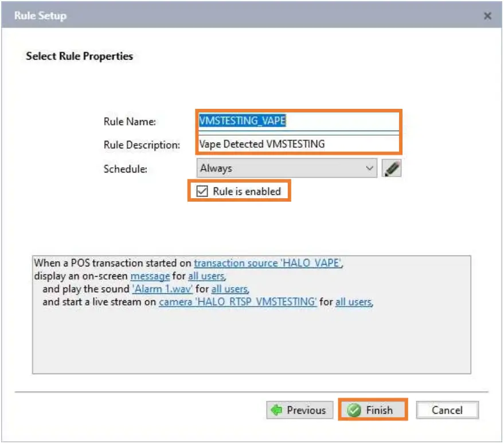Click the Schedule dropdown chevron arrow
This screenshot has height=444, width=504.
click(372, 167)
